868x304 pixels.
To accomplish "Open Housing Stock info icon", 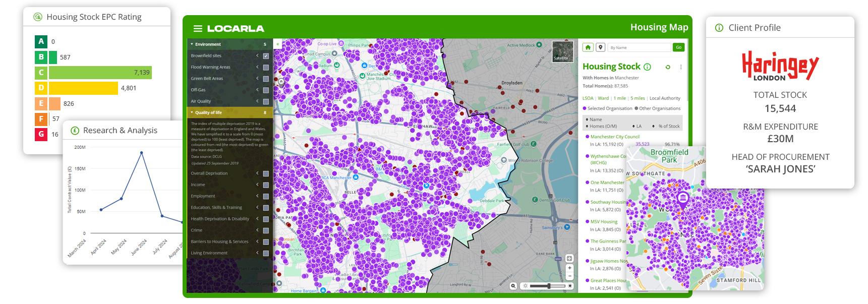I will pos(648,67).
